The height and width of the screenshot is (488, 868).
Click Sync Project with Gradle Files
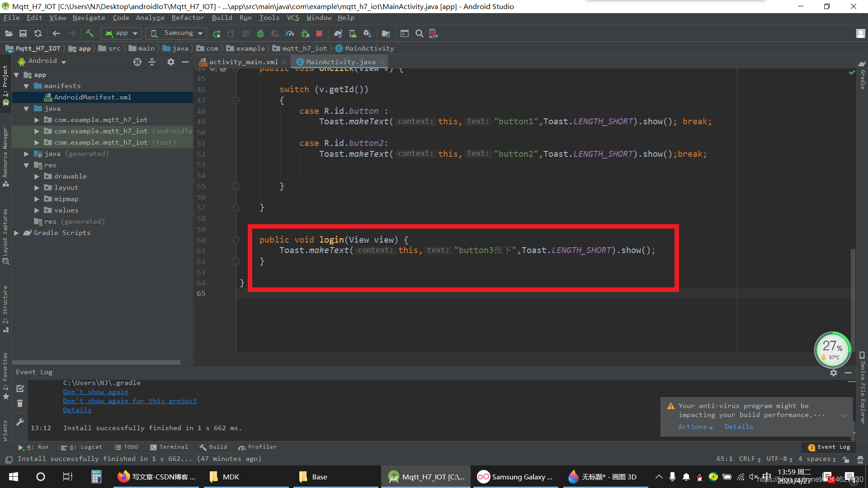338,33
